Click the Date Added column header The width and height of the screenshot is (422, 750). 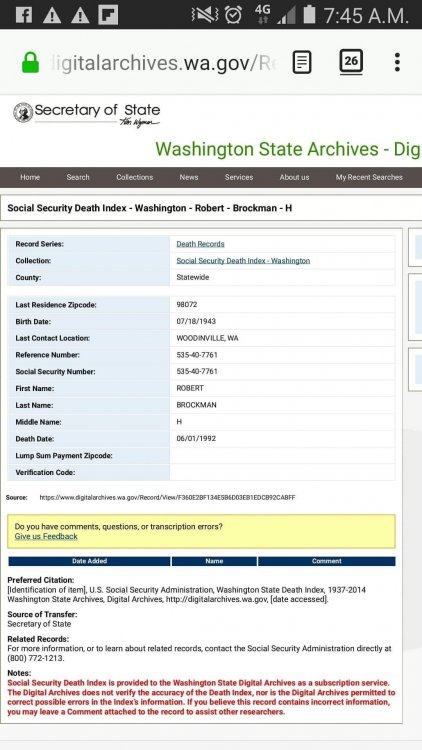(x=89, y=561)
